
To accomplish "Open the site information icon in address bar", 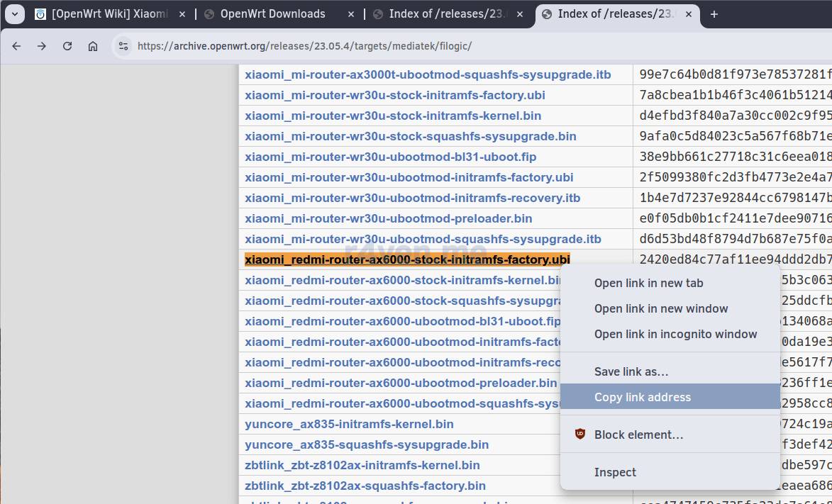I will click(123, 46).
